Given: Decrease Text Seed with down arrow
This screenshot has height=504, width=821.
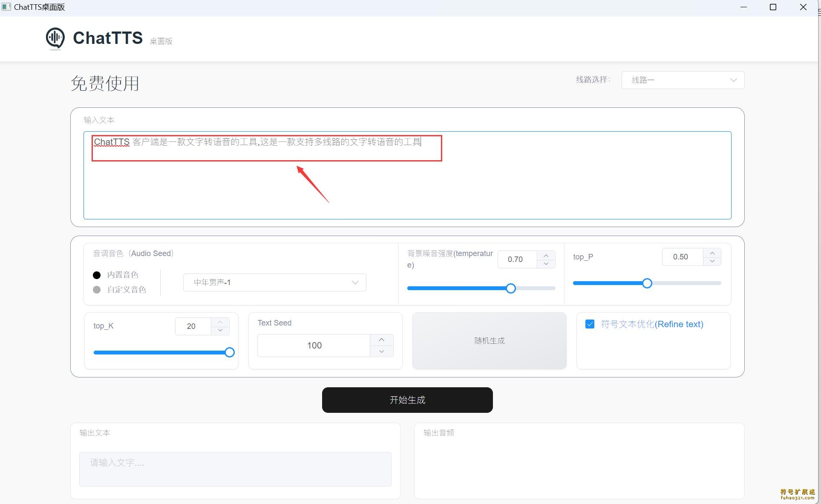Looking at the screenshot, I should [382, 351].
